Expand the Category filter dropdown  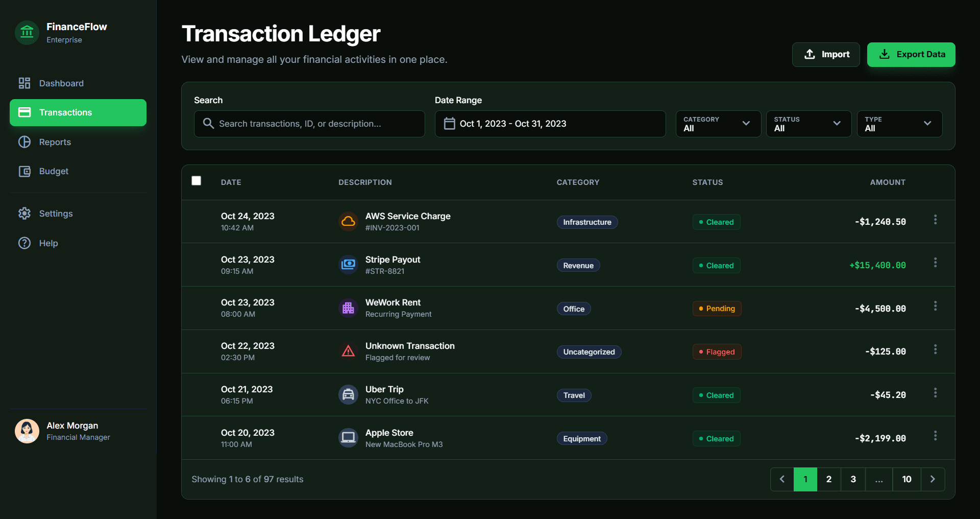(718, 124)
